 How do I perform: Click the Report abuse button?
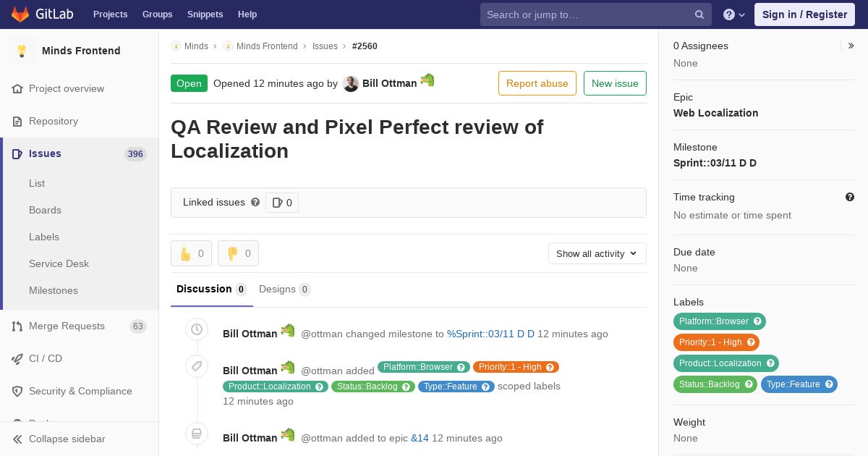(x=537, y=83)
